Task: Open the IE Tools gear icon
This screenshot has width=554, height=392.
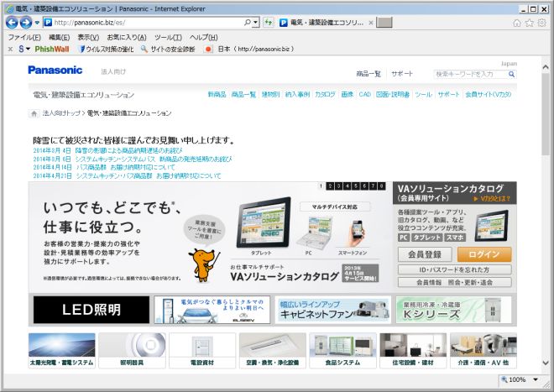Action: click(x=541, y=23)
